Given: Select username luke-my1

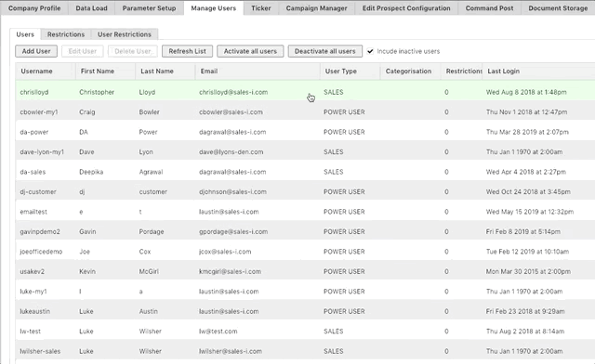Looking at the screenshot, I should coord(33,292).
